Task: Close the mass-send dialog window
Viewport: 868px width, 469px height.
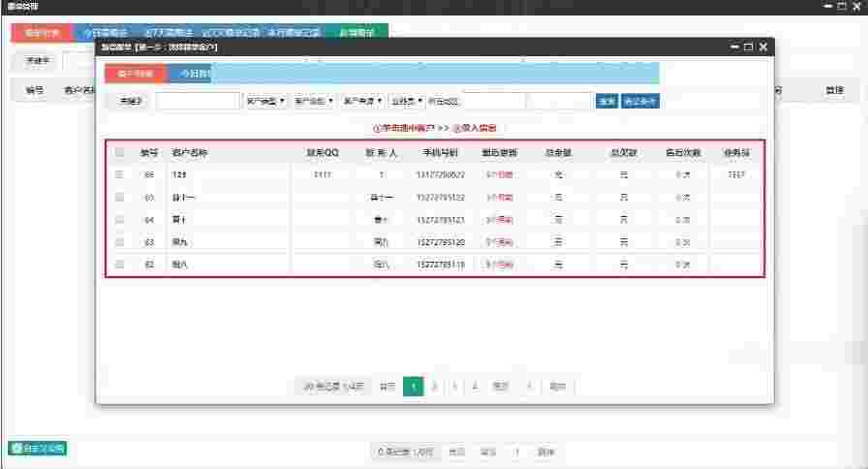Action: click(763, 47)
